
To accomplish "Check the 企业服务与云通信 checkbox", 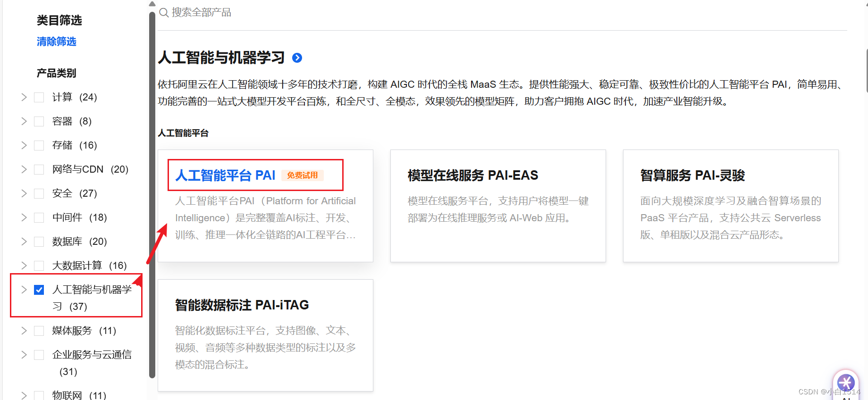I will [39, 355].
